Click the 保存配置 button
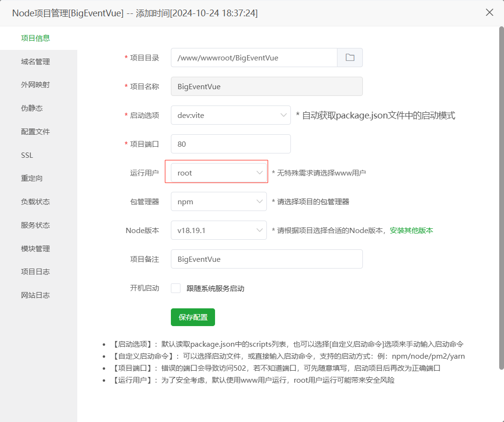This screenshot has width=504, height=422. point(193,317)
